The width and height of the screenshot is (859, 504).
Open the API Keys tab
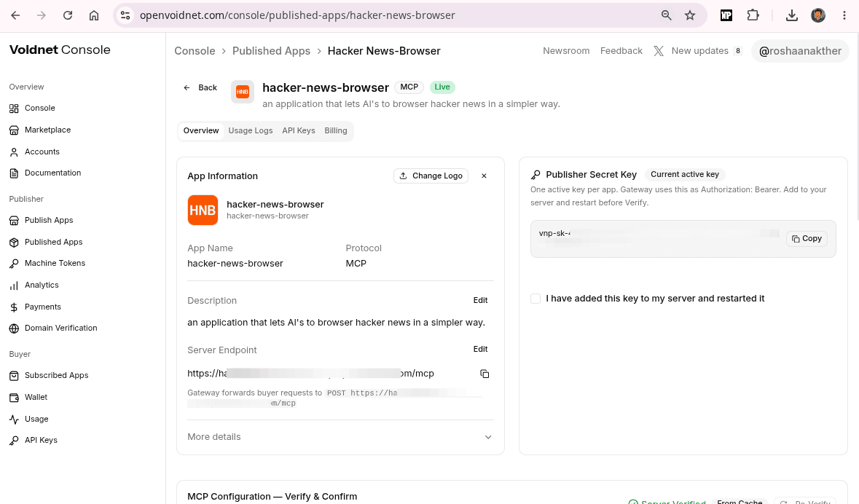(x=299, y=131)
